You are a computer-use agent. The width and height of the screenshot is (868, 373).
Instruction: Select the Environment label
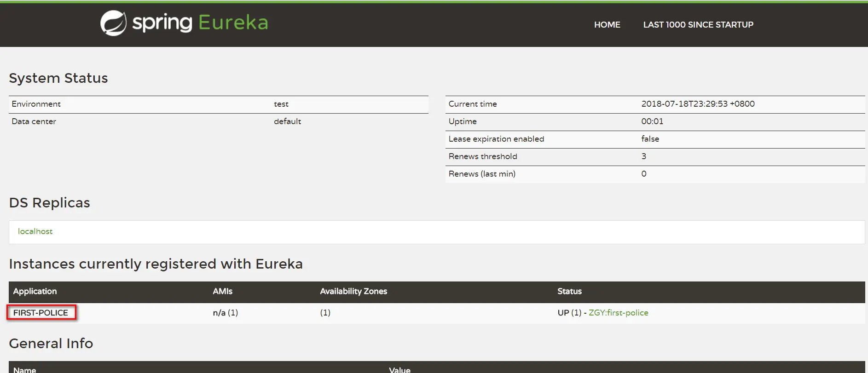pyautogui.click(x=36, y=104)
